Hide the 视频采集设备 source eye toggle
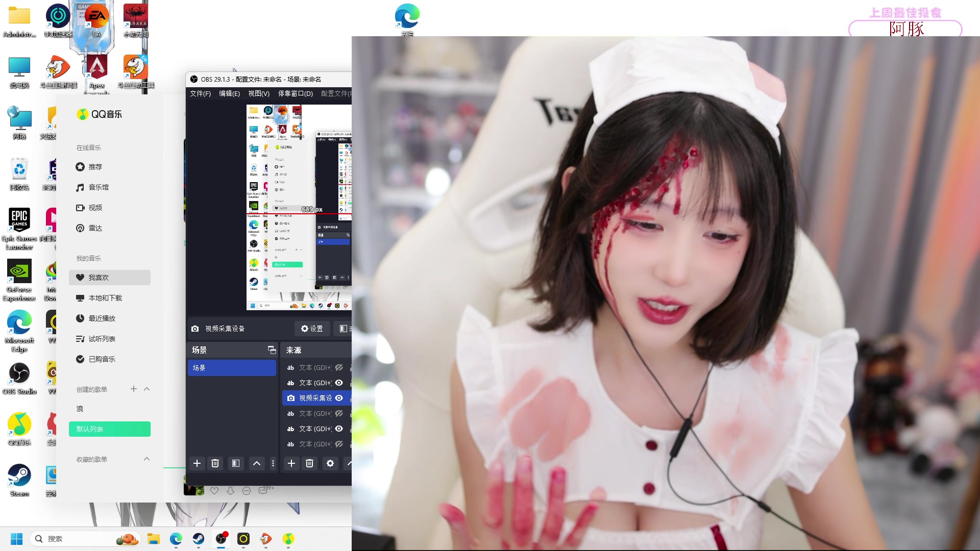 click(x=339, y=398)
